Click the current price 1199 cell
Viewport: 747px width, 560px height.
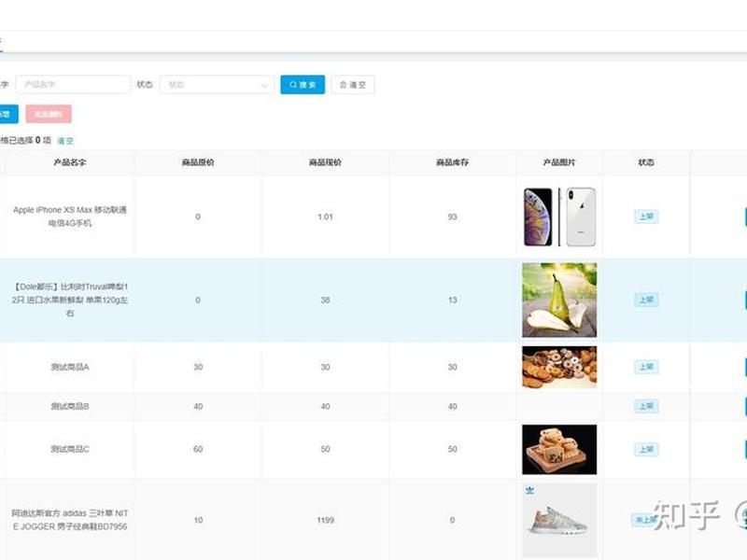point(325,520)
